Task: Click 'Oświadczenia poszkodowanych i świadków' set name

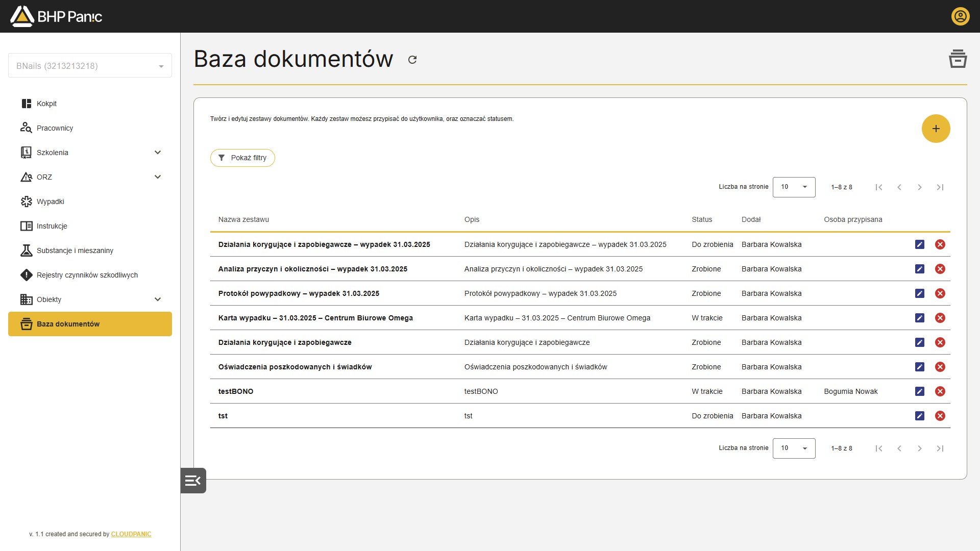Action: tap(295, 367)
